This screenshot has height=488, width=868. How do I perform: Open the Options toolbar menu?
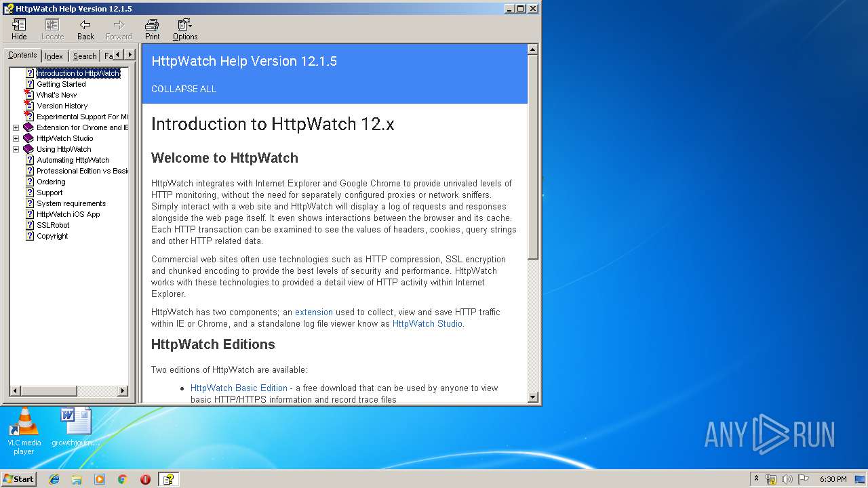click(185, 29)
